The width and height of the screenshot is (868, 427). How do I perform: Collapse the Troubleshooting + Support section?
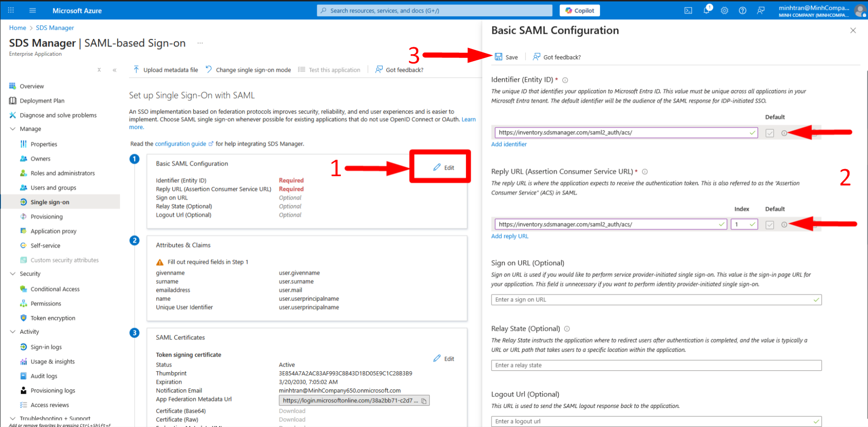[13, 418]
